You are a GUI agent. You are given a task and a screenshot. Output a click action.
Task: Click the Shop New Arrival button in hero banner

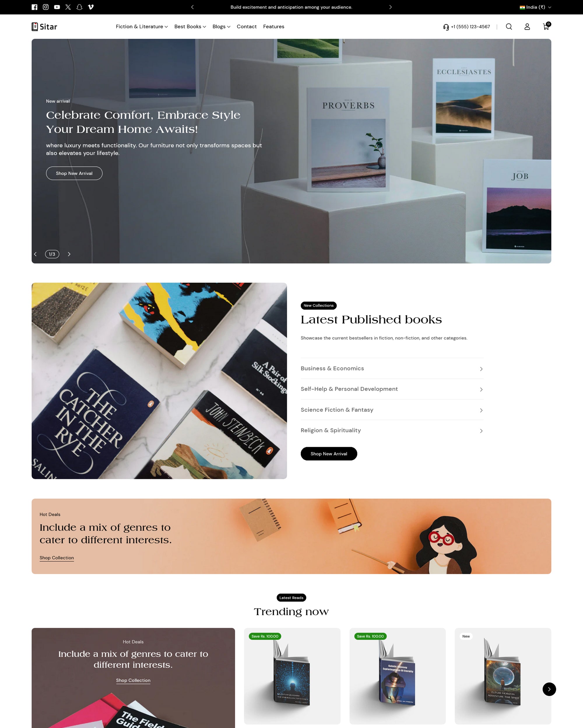[x=74, y=173]
